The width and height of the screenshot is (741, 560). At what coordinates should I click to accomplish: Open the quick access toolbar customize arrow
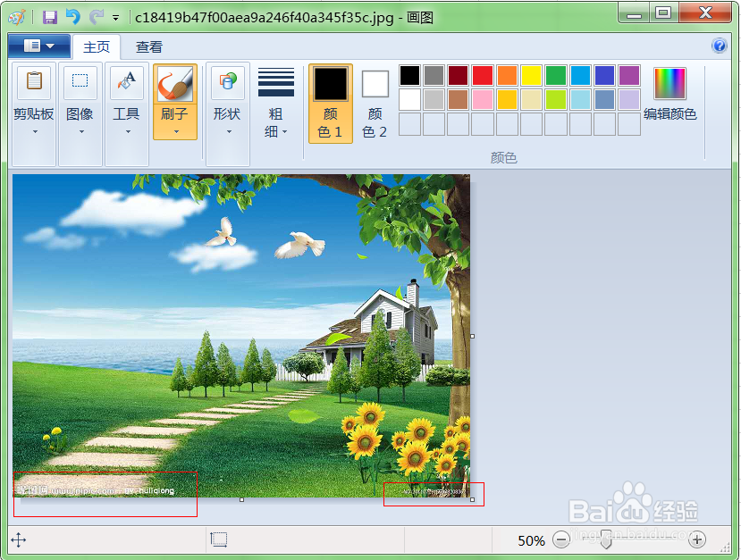pyautogui.click(x=116, y=19)
